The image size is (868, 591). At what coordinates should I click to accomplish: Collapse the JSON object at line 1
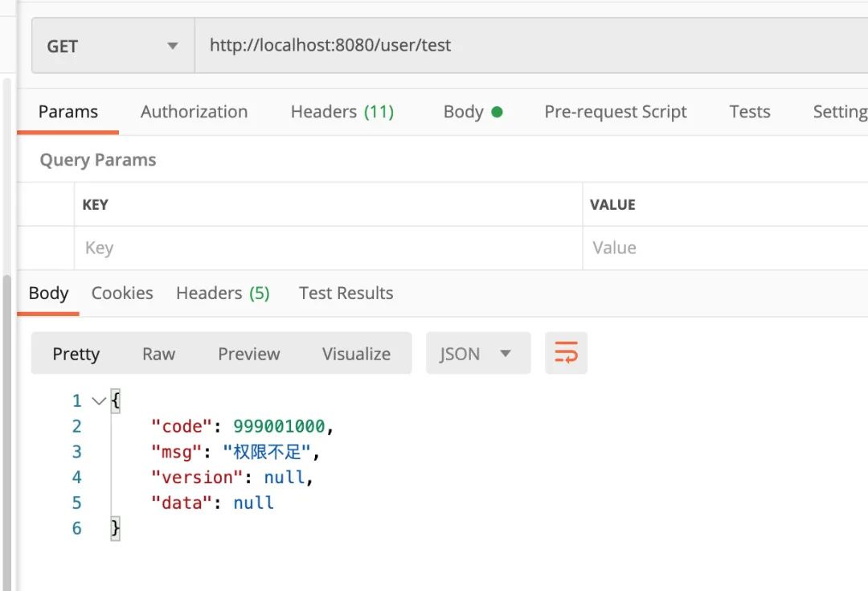pyautogui.click(x=99, y=400)
